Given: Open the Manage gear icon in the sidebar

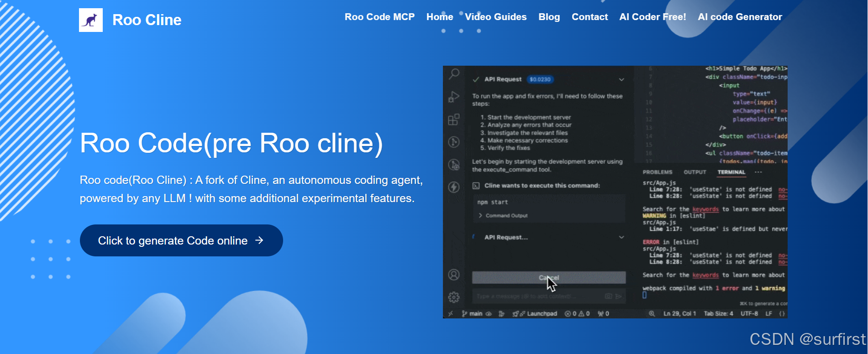Looking at the screenshot, I should coord(454,297).
